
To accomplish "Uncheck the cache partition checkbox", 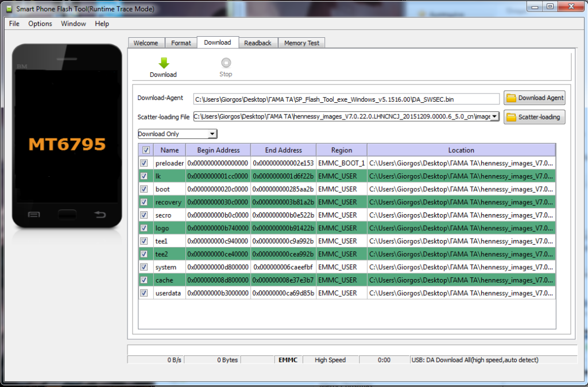I will (144, 280).
